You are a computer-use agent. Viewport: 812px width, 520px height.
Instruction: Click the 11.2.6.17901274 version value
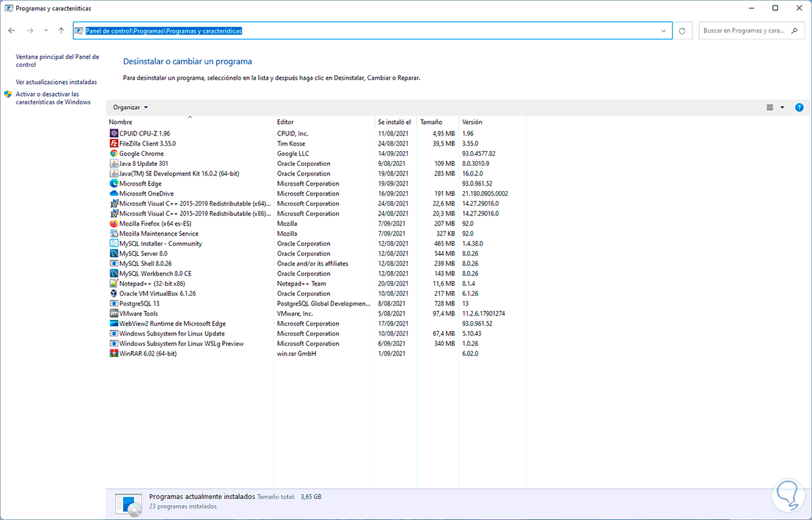483,313
